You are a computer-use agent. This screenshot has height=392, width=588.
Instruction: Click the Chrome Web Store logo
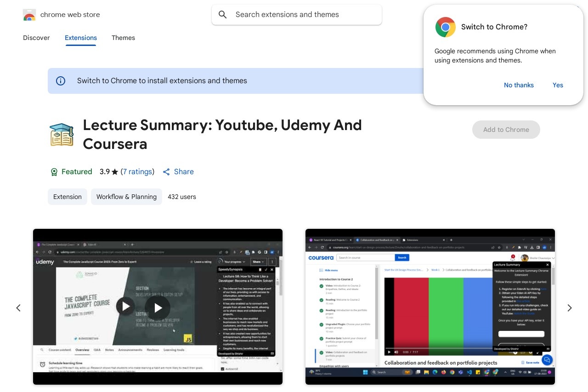[29, 15]
